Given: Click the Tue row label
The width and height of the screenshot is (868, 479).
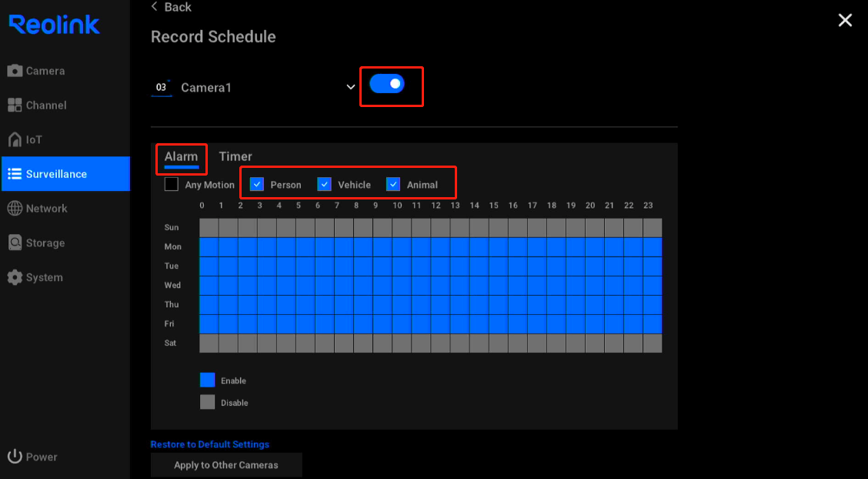Looking at the screenshot, I should (171, 266).
